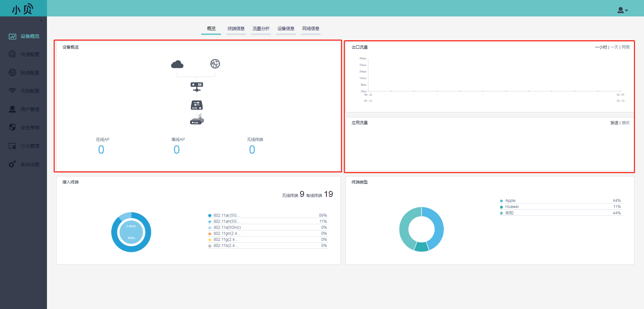Click the cloud icon in topology
This screenshot has width=644, height=309.
pos(177,64)
